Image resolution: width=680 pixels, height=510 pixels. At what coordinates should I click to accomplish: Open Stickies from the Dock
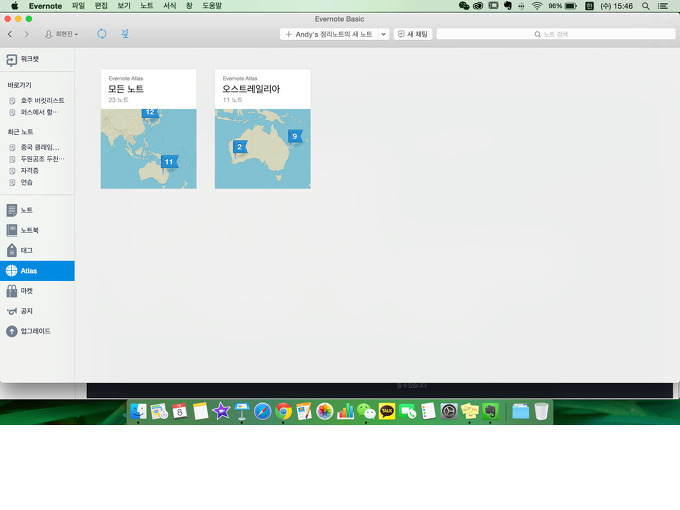(x=470, y=411)
